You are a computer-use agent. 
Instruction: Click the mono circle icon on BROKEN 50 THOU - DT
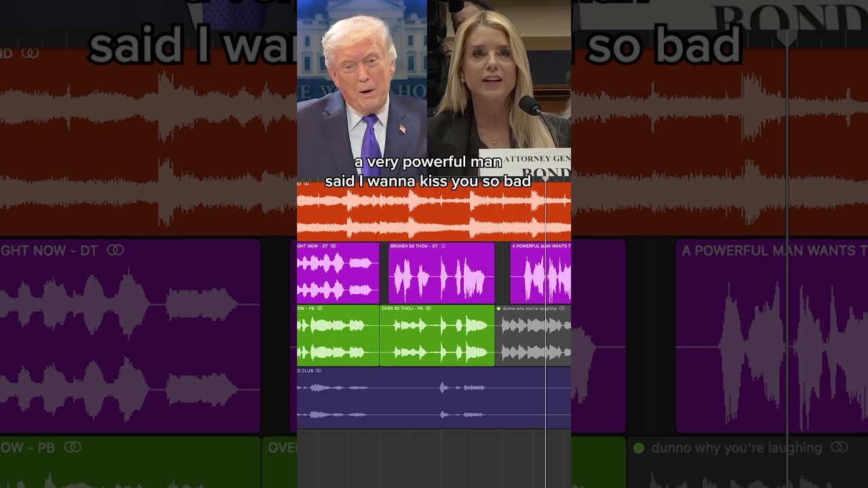443,246
